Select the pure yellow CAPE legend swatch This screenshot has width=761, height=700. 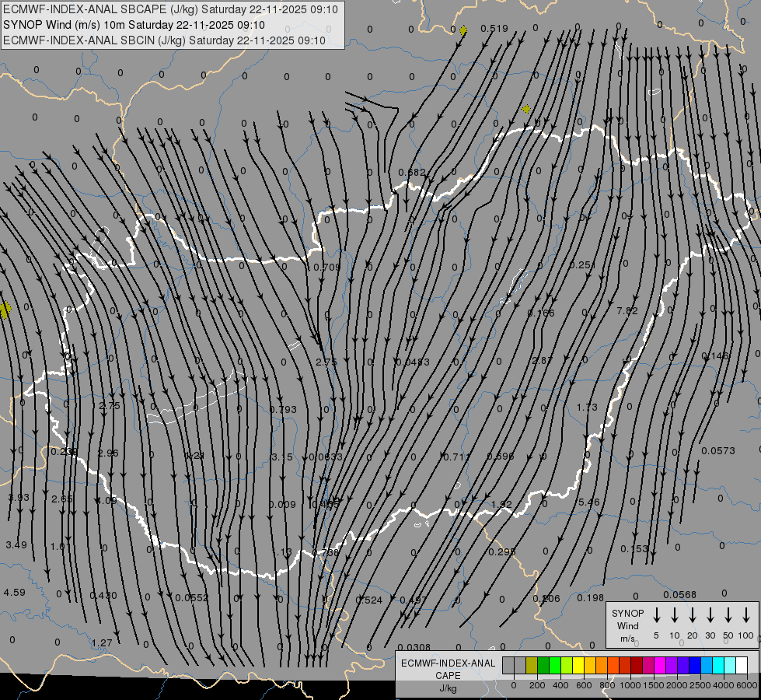click(578, 666)
